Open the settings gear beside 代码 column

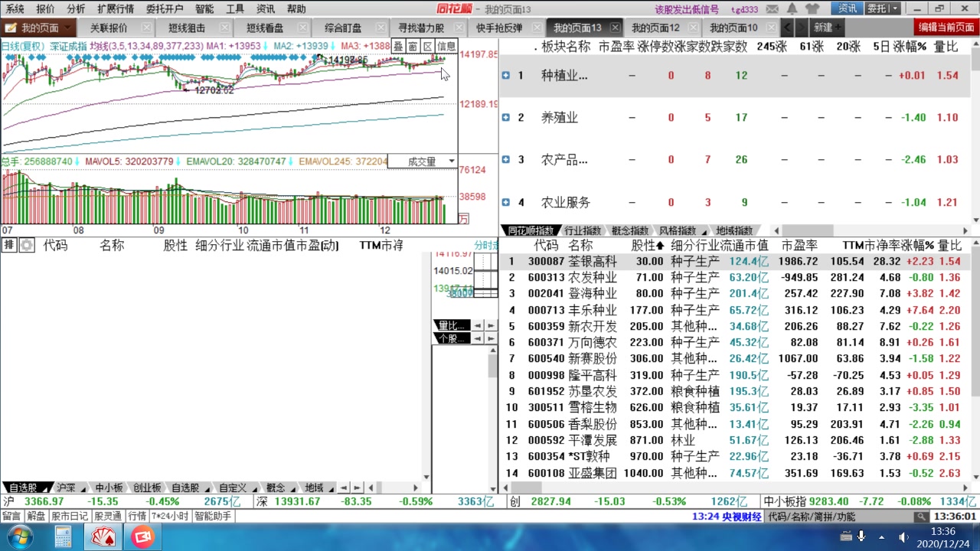coord(27,245)
